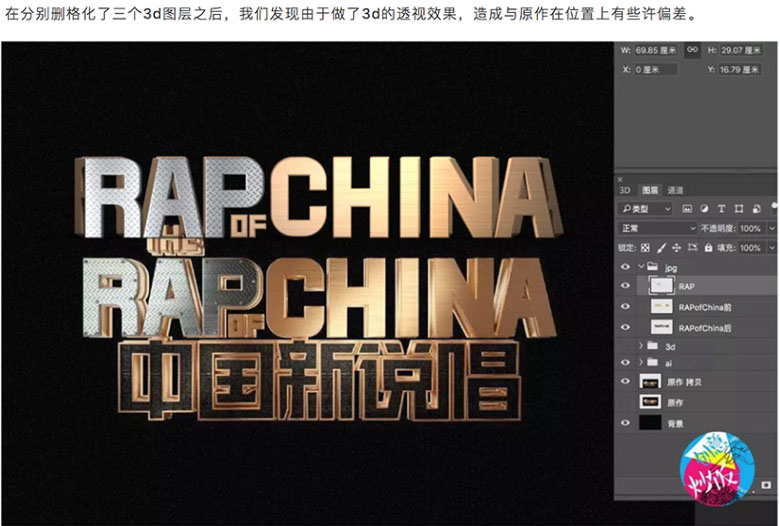The height and width of the screenshot is (526, 780).
Task: Lock transparent pixels checkerboard icon
Action: (x=645, y=247)
